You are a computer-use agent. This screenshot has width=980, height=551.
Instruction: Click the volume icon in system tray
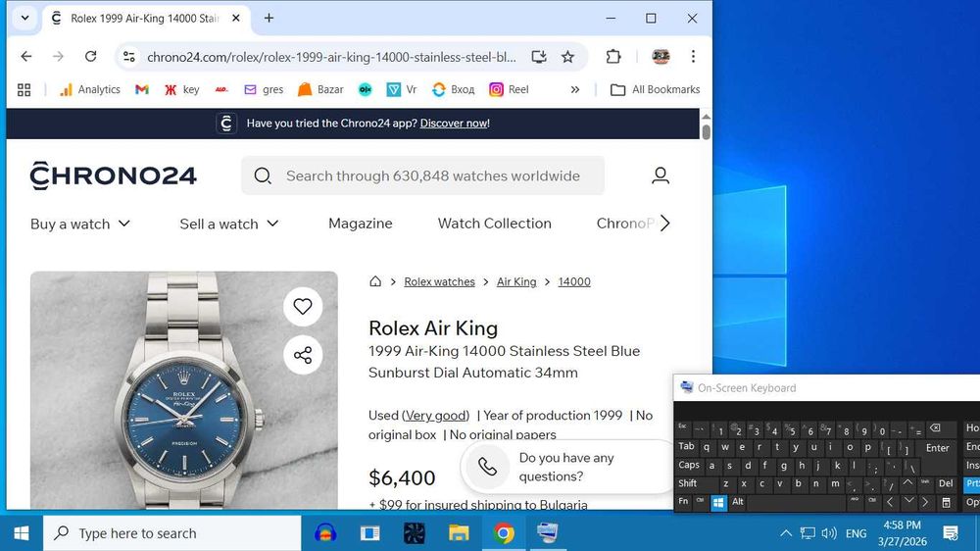click(829, 533)
